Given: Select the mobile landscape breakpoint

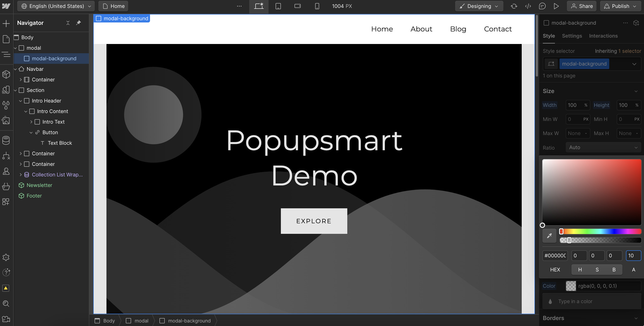Looking at the screenshot, I should pos(297,6).
